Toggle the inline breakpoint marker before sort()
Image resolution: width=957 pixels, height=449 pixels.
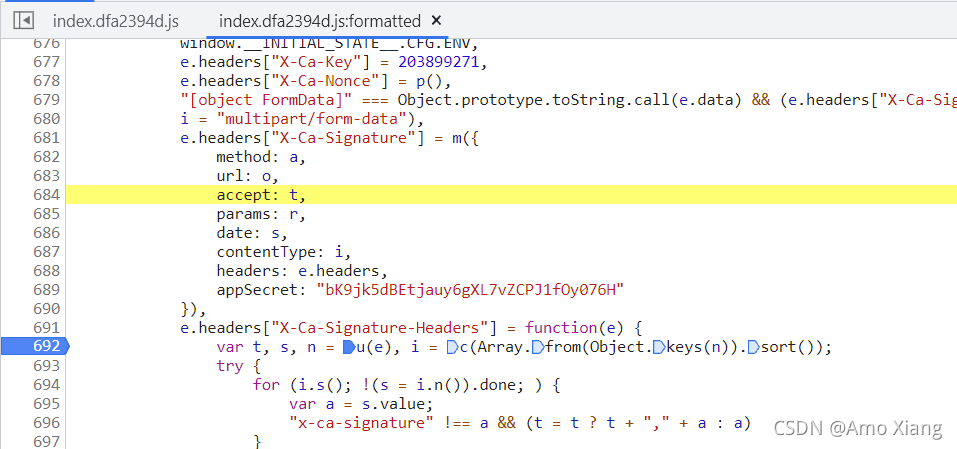[753, 347]
